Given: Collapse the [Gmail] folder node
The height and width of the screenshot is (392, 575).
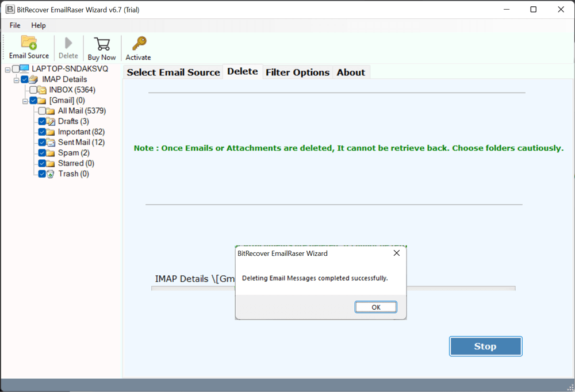Looking at the screenshot, I should [x=25, y=101].
